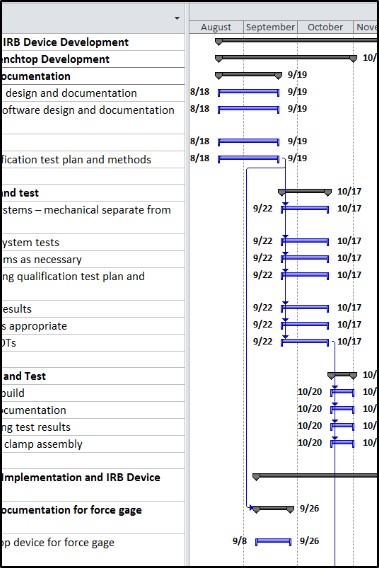Select the 'and Test' summary task row
379x568 pixels.
92,376
